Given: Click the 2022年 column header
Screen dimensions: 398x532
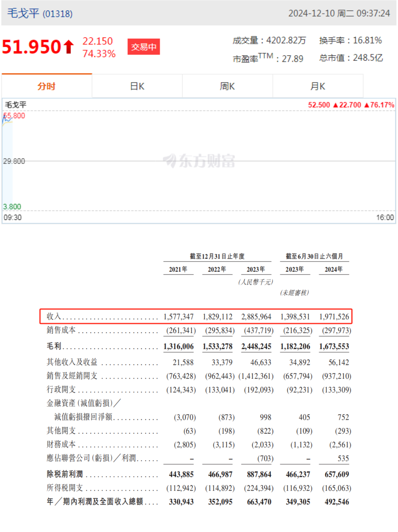Looking at the screenshot, I should (217, 269).
